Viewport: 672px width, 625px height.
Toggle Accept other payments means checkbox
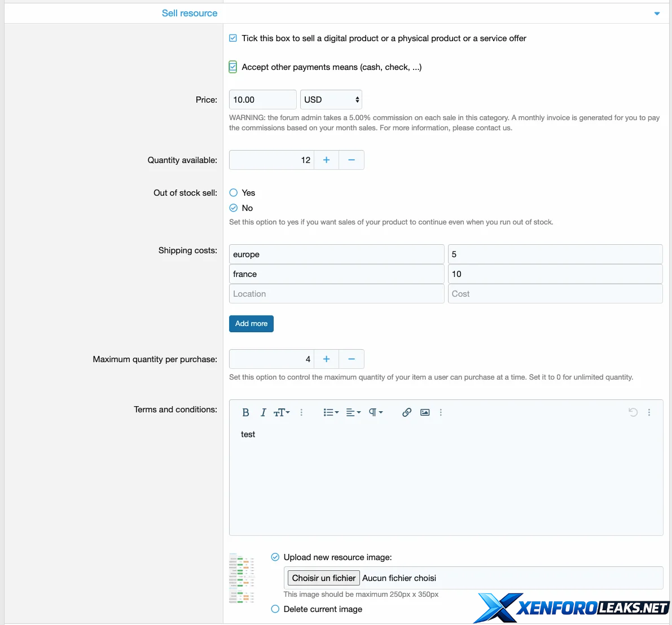click(x=233, y=67)
